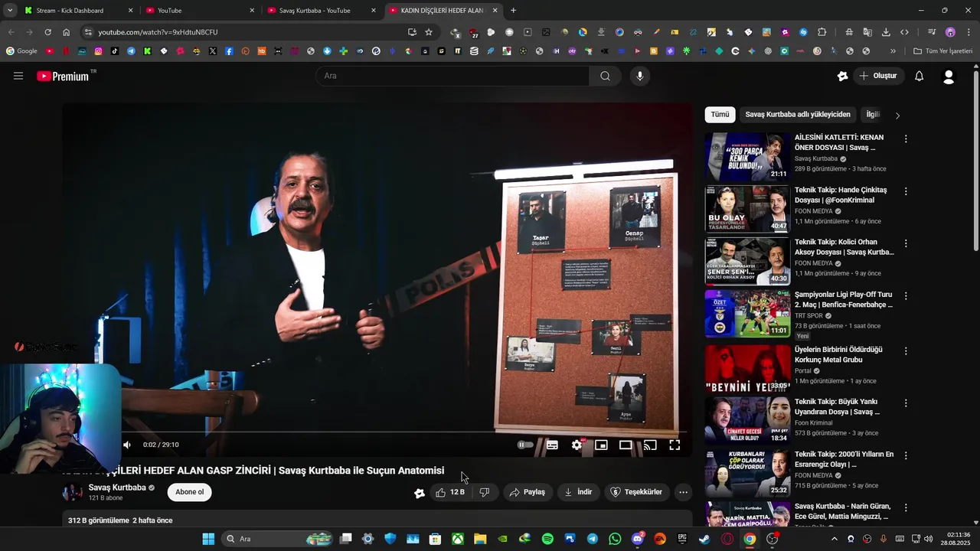Open AİLESİNİ KATLETTİ: KENAN ÖNER video thumbnail

tap(747, 157)
